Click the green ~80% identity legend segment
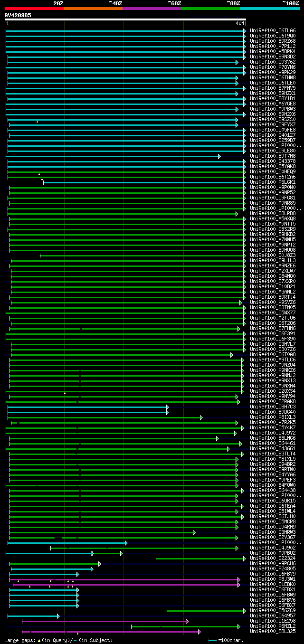 pyautogui.click(x=210, y=9)
